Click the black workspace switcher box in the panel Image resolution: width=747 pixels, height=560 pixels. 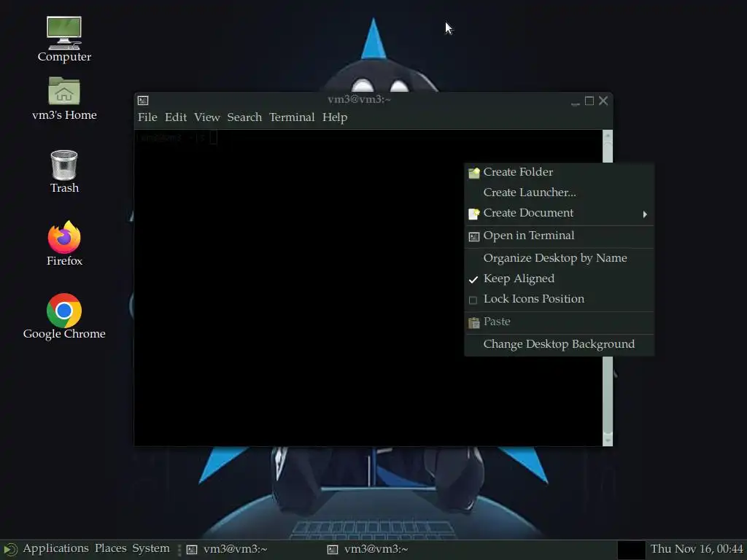[631, 550]
